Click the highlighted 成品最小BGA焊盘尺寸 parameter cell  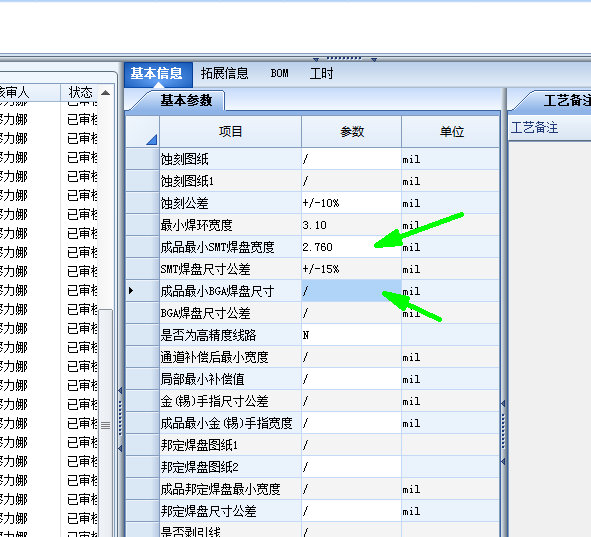351,291
